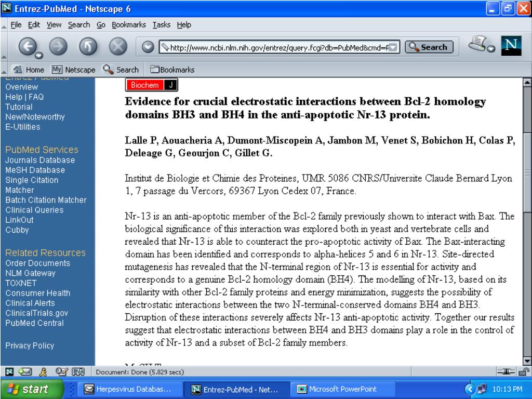Click Search on the personal toolbar

pyautogui.click(x=121, y=70)
